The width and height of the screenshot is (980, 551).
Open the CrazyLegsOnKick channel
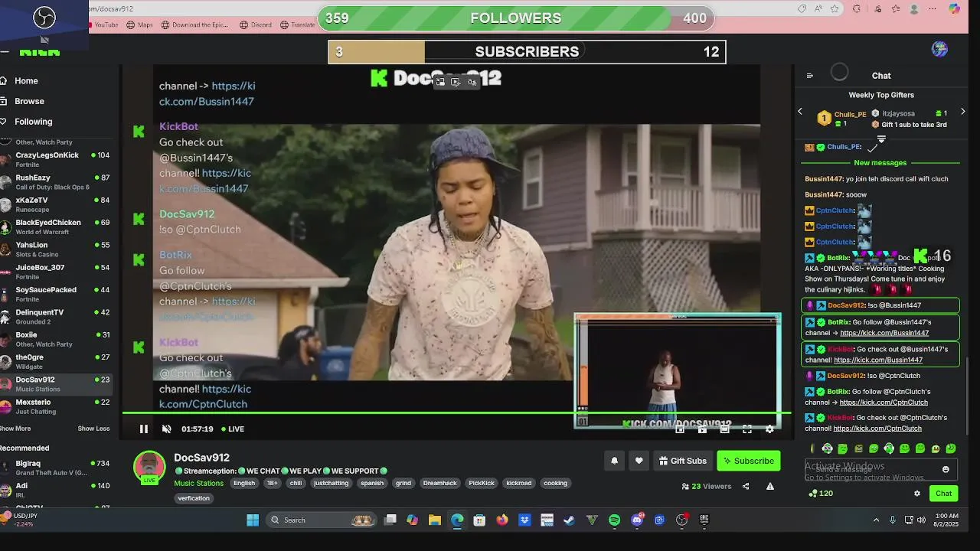pyautogui.click(x=57, y=159)
